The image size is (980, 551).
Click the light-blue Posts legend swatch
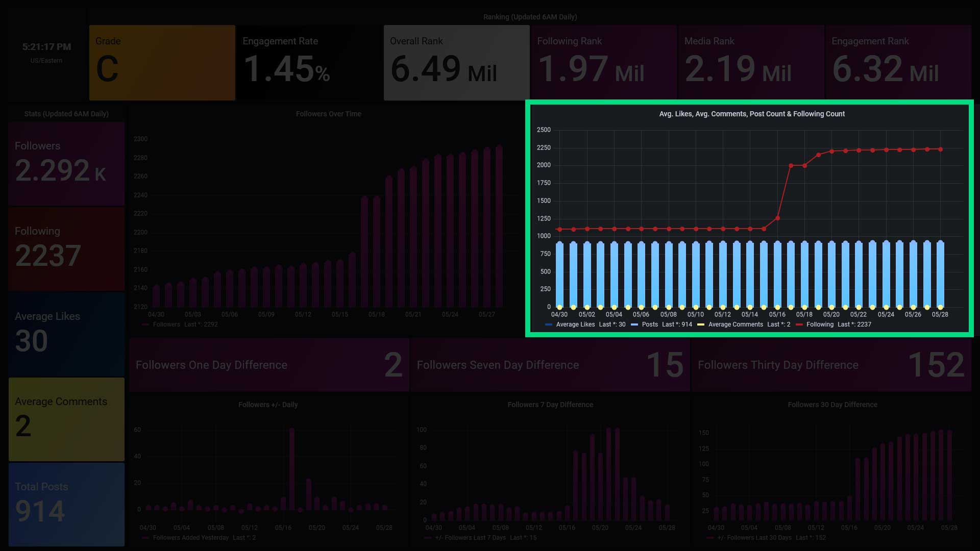pyautogui.click(x=634, y=324)
